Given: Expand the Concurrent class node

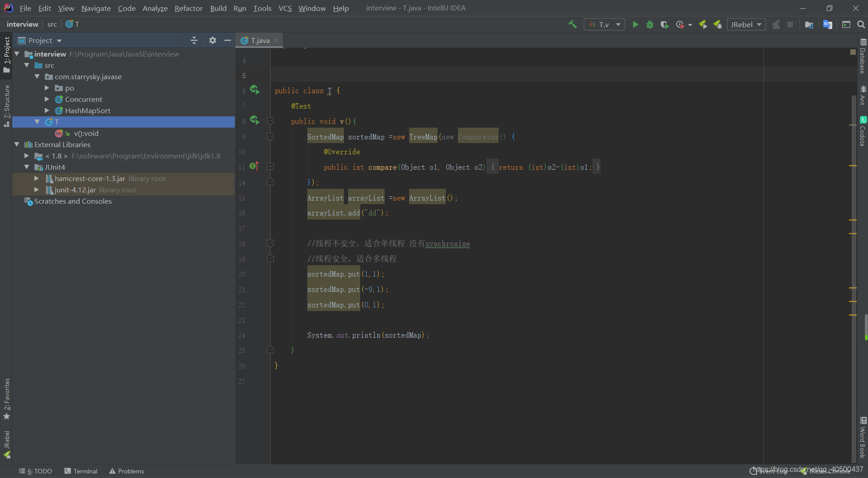Looking at the screenshot, I should point(47,99).
